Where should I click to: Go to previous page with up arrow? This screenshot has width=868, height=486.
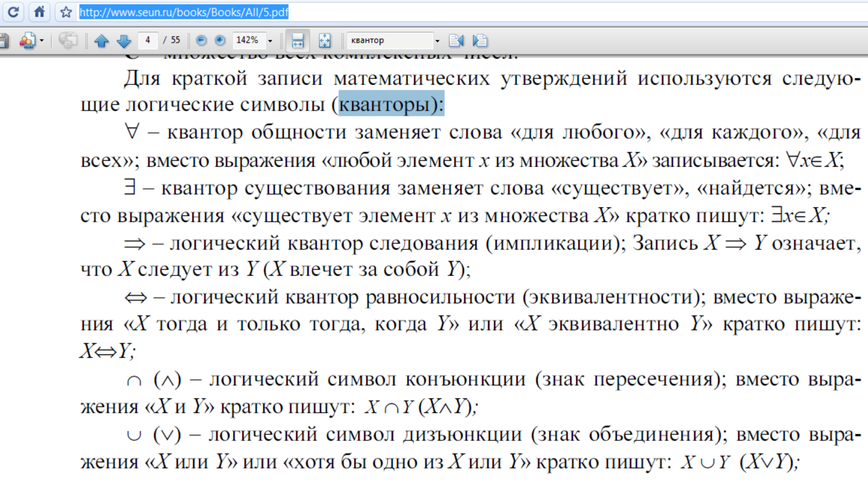(x=102, y=40)
